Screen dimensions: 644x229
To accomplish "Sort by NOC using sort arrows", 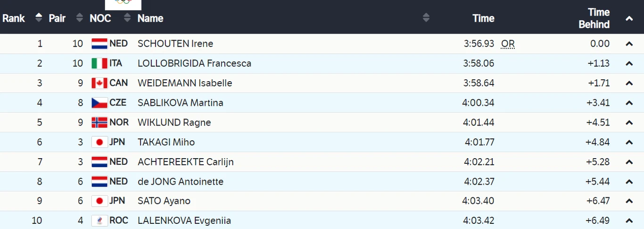I will (x=127, y=18).
